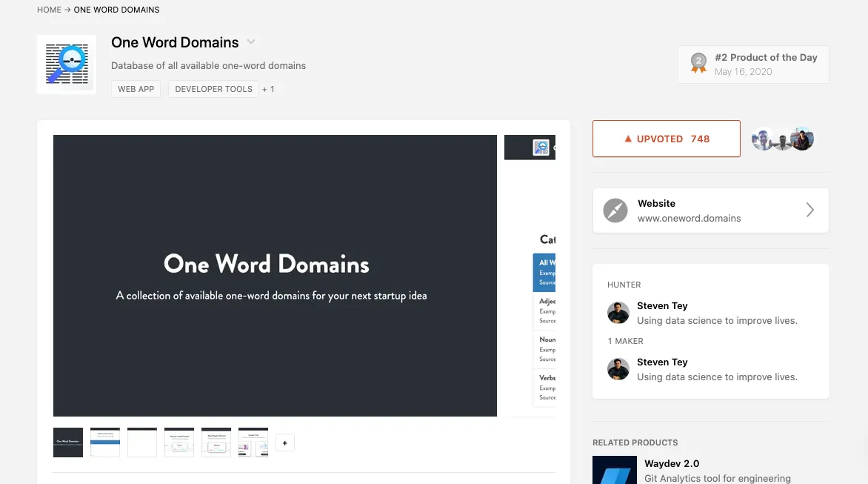The image size is (868, 484).
Task: Go to HOME in the breadcrumb
Action: [x=50, y=10]
